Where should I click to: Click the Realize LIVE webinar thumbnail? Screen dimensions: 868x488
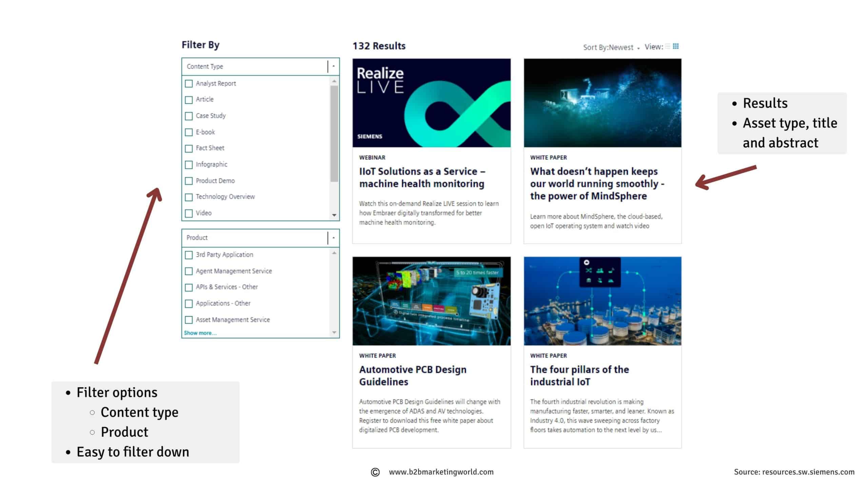[431, 103]
